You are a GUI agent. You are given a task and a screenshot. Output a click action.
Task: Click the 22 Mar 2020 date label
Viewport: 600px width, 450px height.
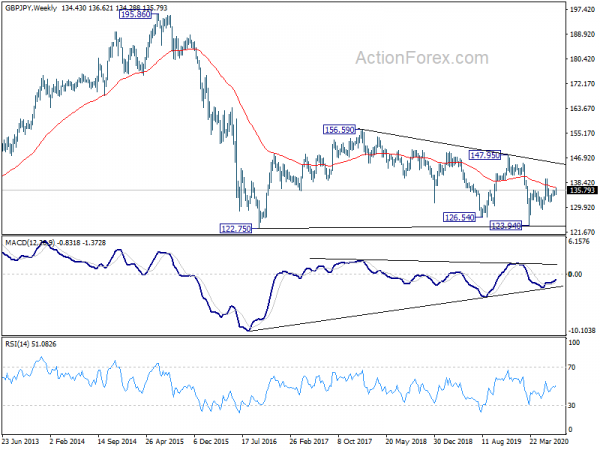[547, 441]
